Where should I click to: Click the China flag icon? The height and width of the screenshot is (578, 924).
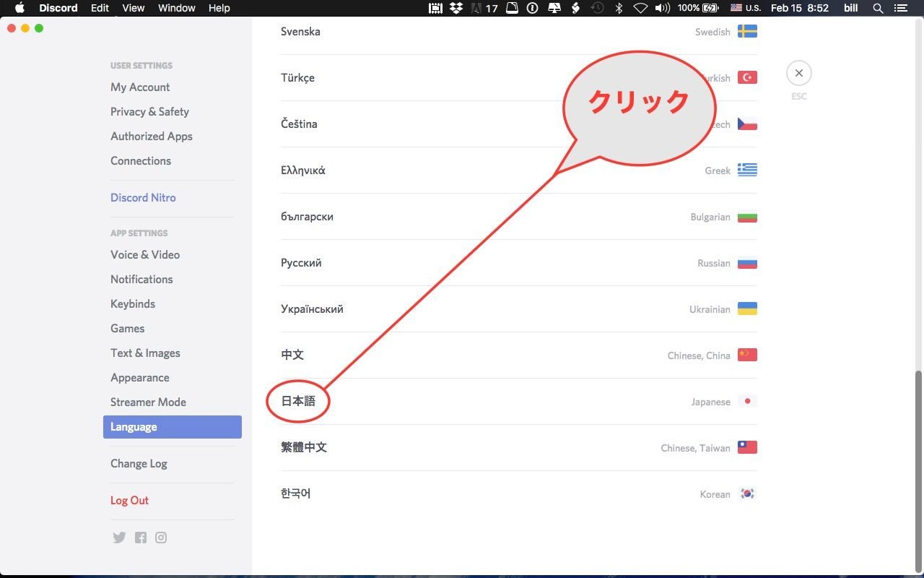pyautogui.click(x=747, y=355)
